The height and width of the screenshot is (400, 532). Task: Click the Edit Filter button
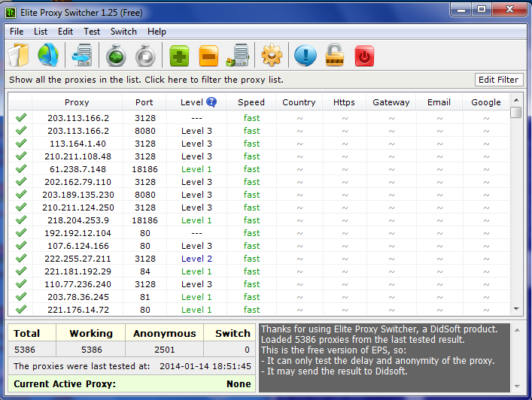pos(498,80)
